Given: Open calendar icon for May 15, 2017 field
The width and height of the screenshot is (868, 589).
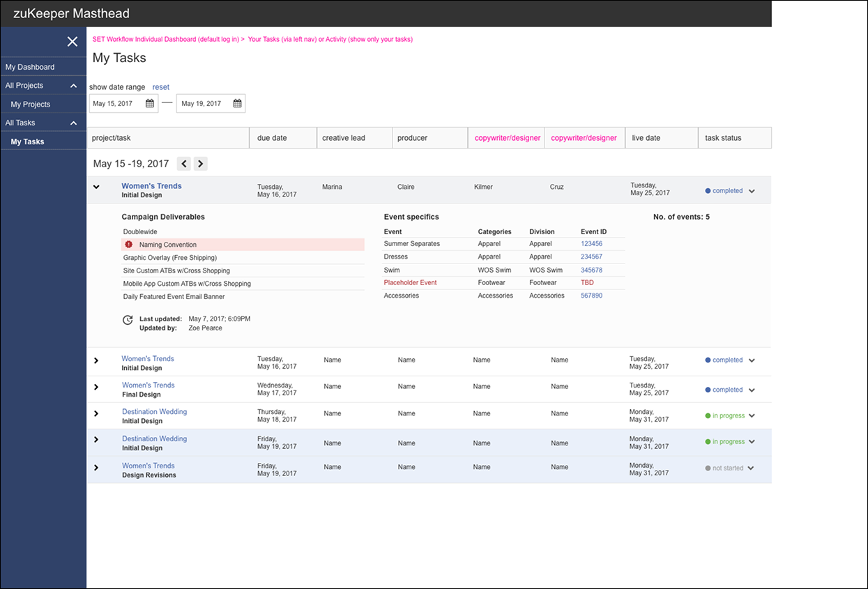Looking at the screenshot, I should point(150,103).
